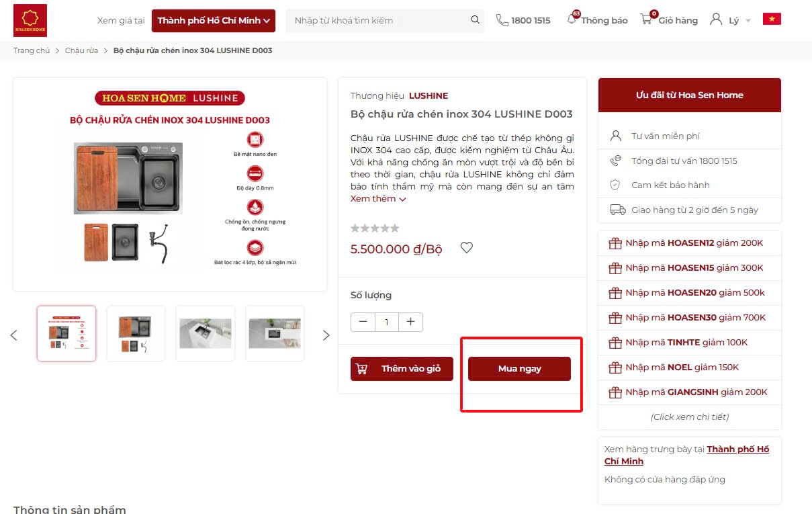Click Nhập mã TINHTE giảm 100K
This screenshot has width=812, height=514.
pyautogui.click(x=686, y=343)
